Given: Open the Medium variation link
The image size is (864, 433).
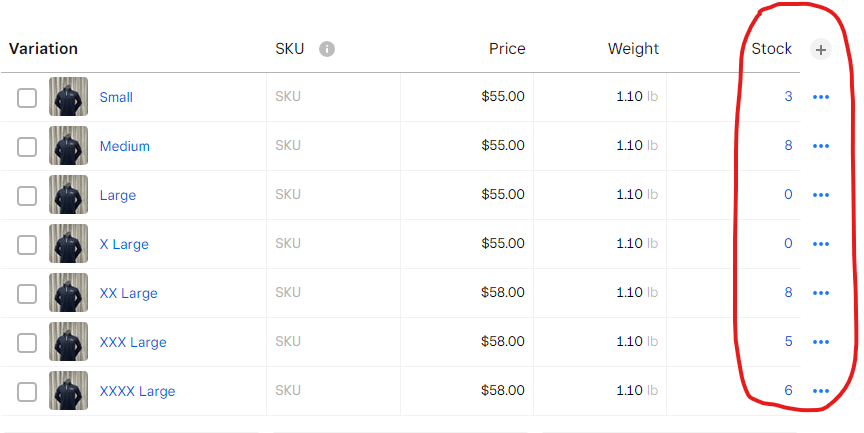Looking at the screenshot, I should tap(125, 146).
